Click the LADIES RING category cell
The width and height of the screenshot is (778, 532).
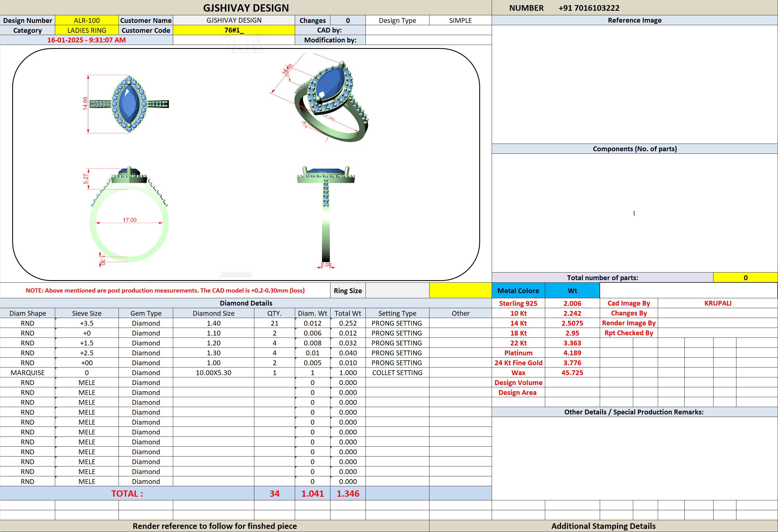[x=87, y=31]
